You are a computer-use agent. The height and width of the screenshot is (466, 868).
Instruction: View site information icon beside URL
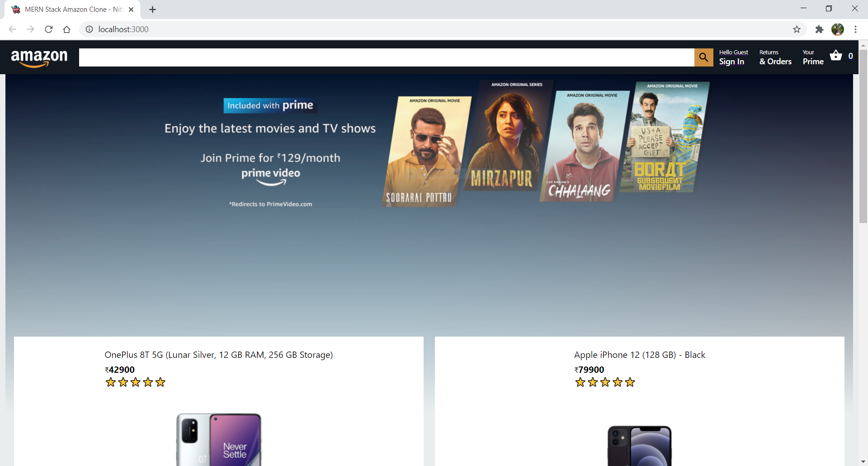point(90,29)
